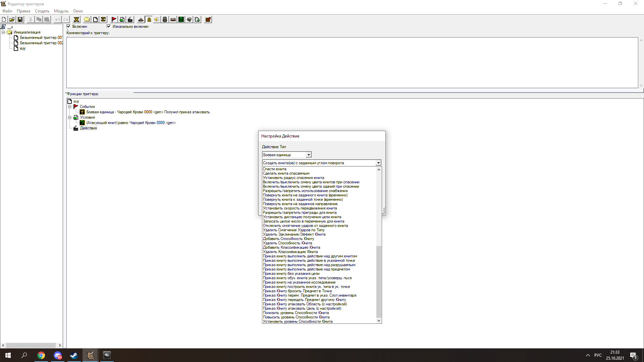The width and height of the screenshot is (644, 362).
Task: Toggle the Включен checkbox
Action: tap(69, 26)
